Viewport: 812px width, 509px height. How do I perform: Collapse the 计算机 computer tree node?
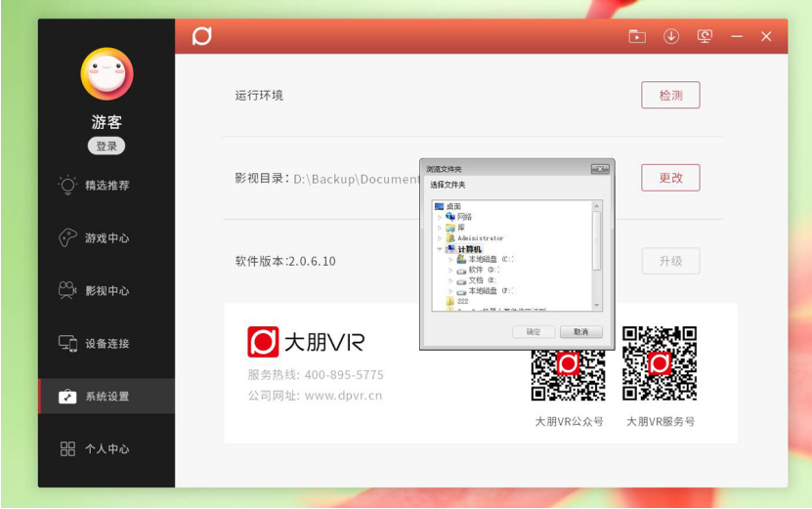[441, 249]
